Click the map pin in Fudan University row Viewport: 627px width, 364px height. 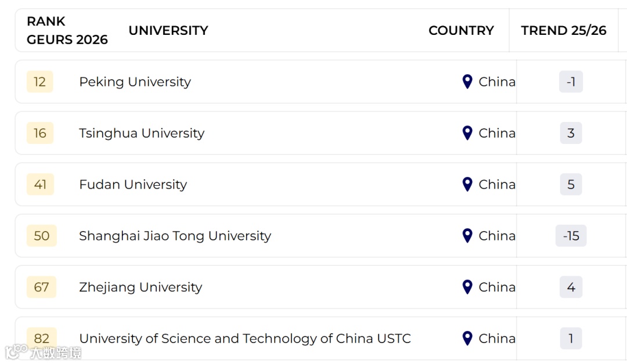[467, 185]
